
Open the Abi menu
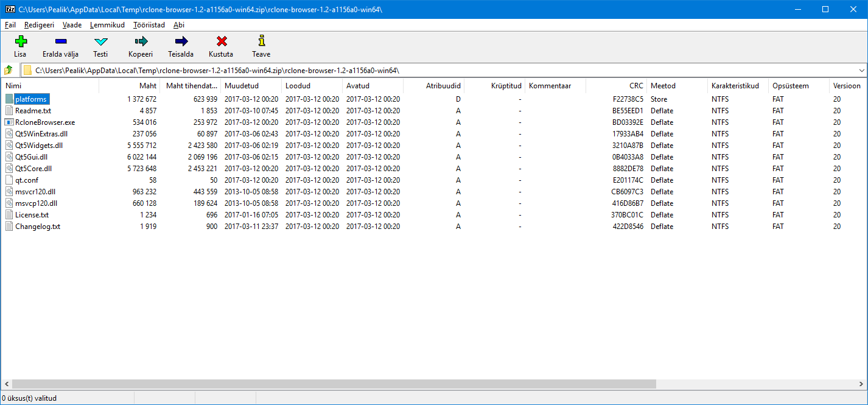tap(179, 25)
